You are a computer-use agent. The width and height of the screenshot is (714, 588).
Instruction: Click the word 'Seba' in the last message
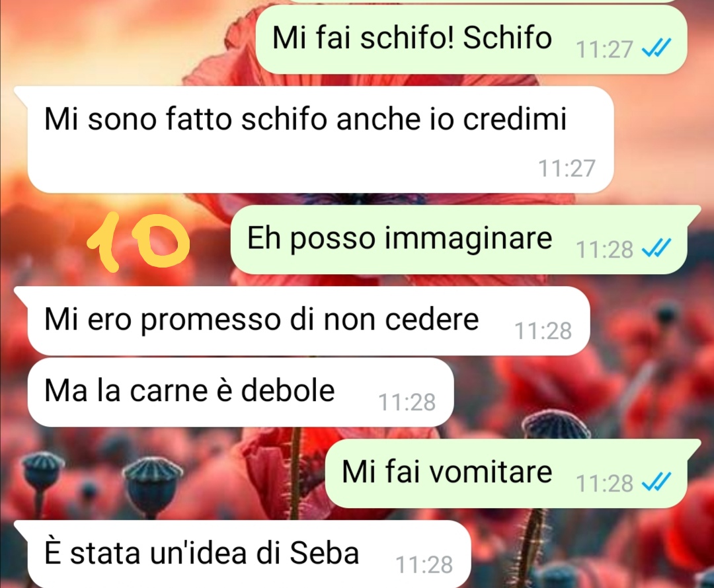(324, 554)
